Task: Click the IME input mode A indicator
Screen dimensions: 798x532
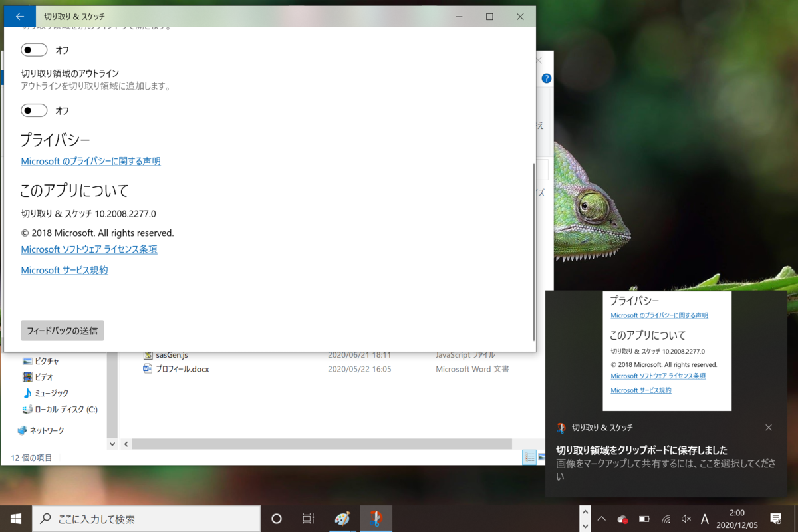Action: click(706, 519)
